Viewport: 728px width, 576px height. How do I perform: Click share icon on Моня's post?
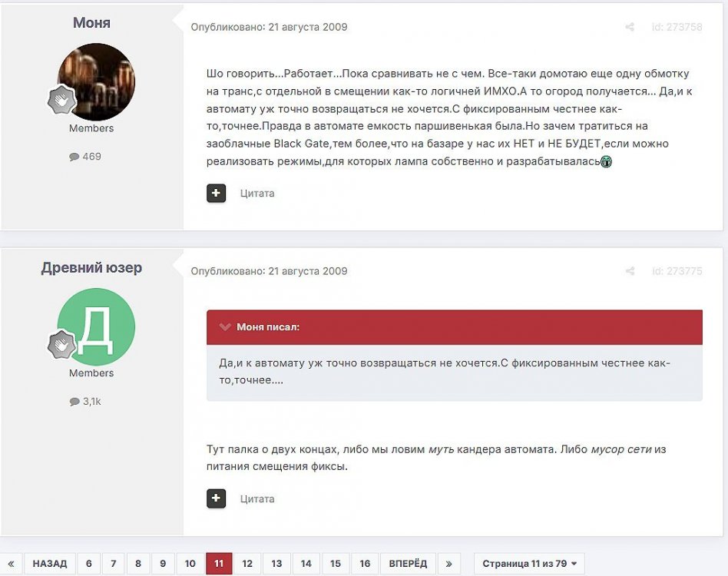630,27
